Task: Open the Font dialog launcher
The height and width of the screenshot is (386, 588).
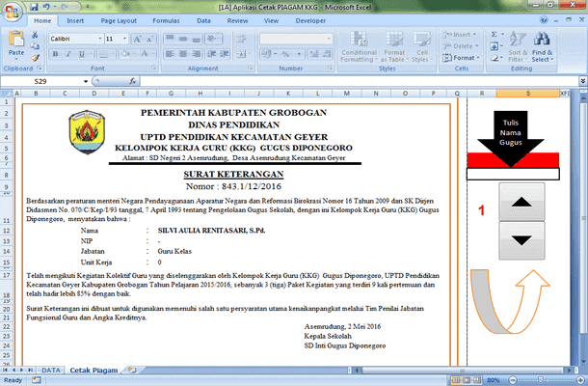Action: click(x=154, y=68)
